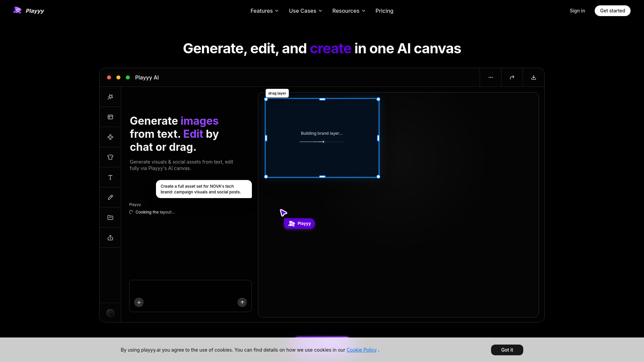Click the top-right resize handle of layer
Image resolution: width=644 pixels, height=362 pixels.
378,99
